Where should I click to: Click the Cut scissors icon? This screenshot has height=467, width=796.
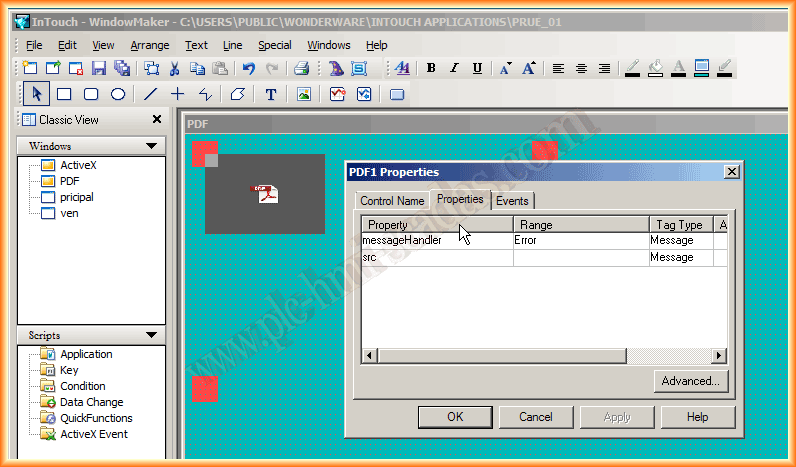(174, 68)
